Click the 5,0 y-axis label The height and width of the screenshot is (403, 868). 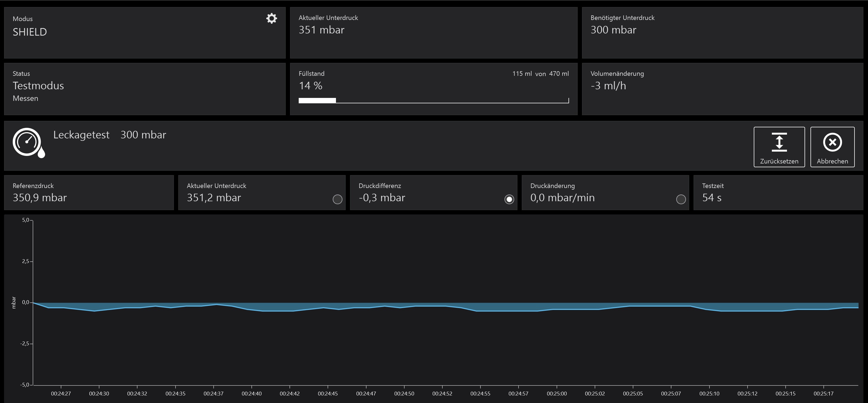click(26, 220)
